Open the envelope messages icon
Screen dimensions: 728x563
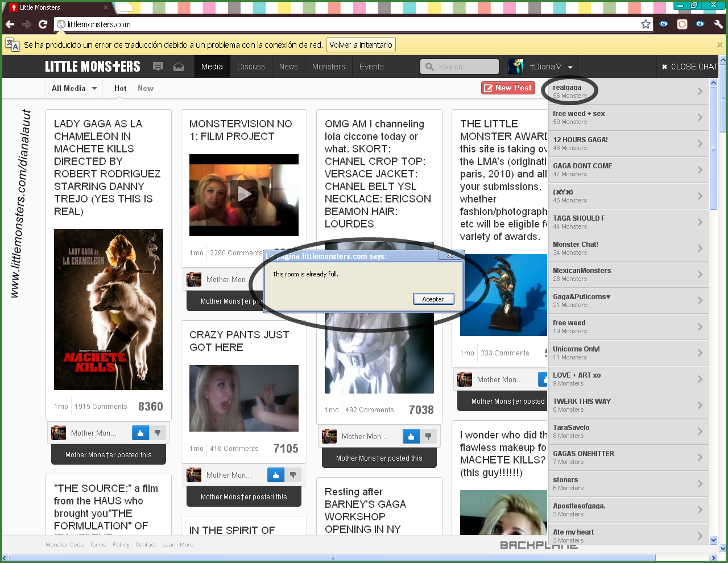[x=179, y=67]
